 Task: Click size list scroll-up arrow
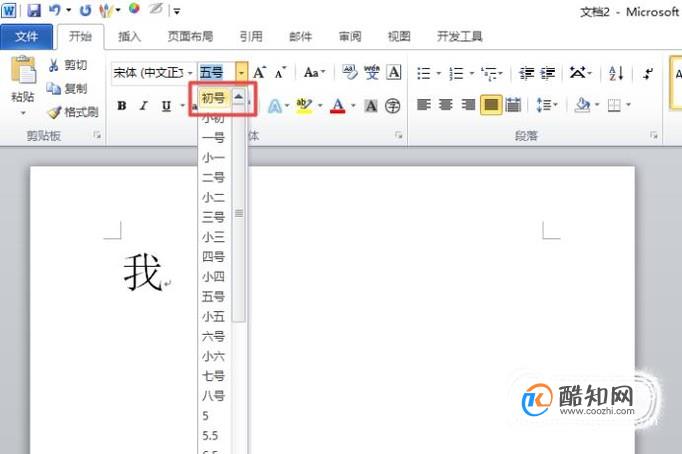click(x=239, y=97)
